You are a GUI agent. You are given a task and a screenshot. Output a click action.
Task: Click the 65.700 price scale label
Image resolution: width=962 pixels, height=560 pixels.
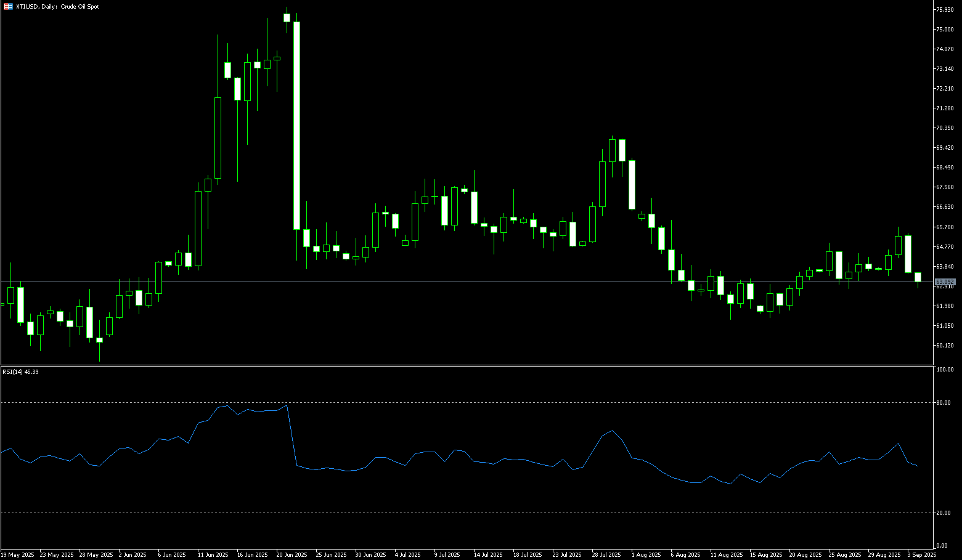coord(945,227)
